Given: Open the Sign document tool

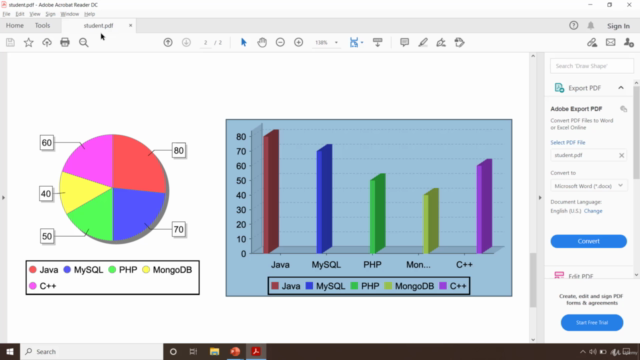Looking at the screenshot, I should click(x=441, y=42).
